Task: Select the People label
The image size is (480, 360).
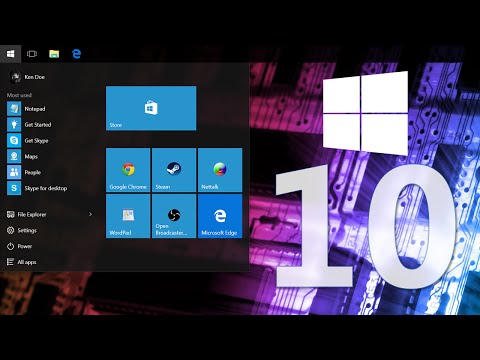Action: click(33, 172)
